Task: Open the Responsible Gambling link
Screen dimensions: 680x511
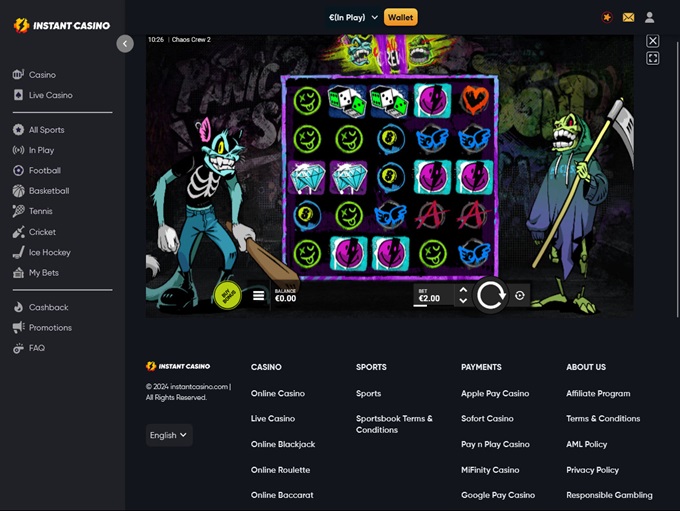Action: (x=609, y=495)
